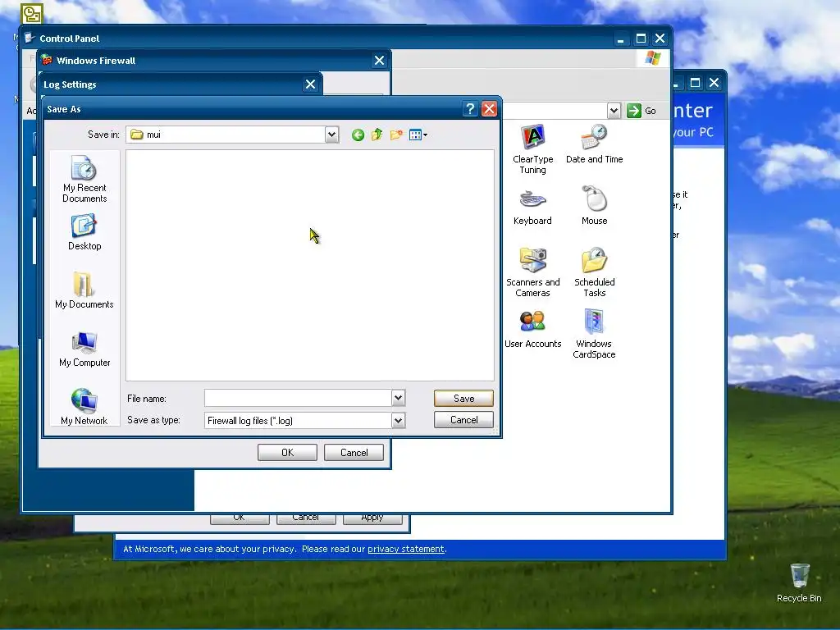Open Scanners and Cameras applet

532,272
